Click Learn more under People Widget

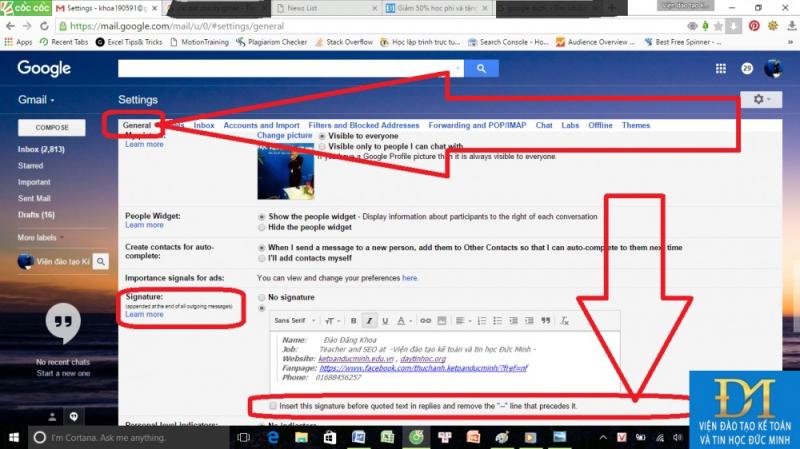(x=144, y=225)
